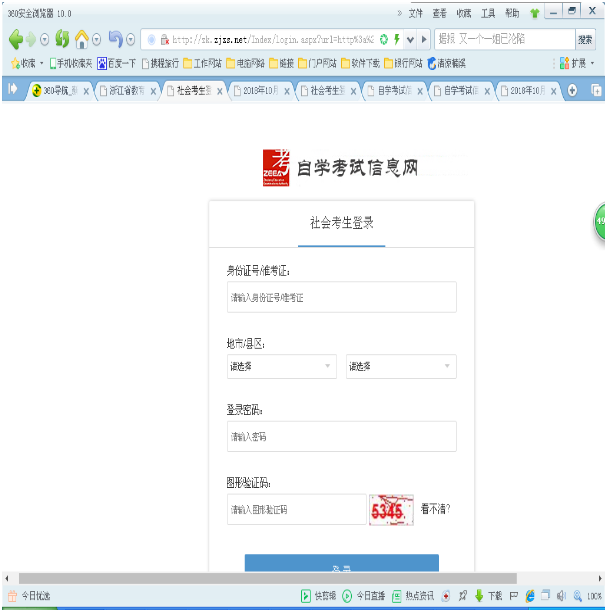This screenshot has width=606, height=611.
Task: Expand the second 请选择 county dropdown
Action: (x=400, y=367)
